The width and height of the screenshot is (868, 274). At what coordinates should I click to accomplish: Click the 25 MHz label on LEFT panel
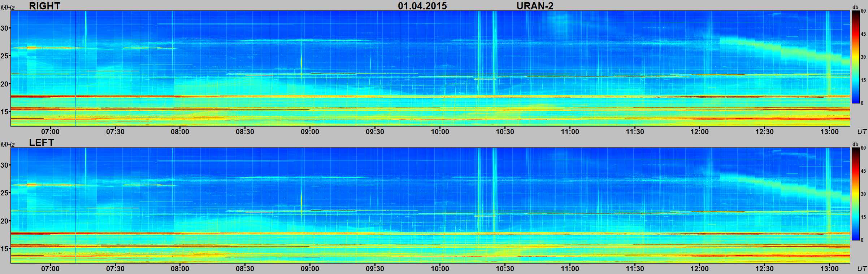point(4,193)
